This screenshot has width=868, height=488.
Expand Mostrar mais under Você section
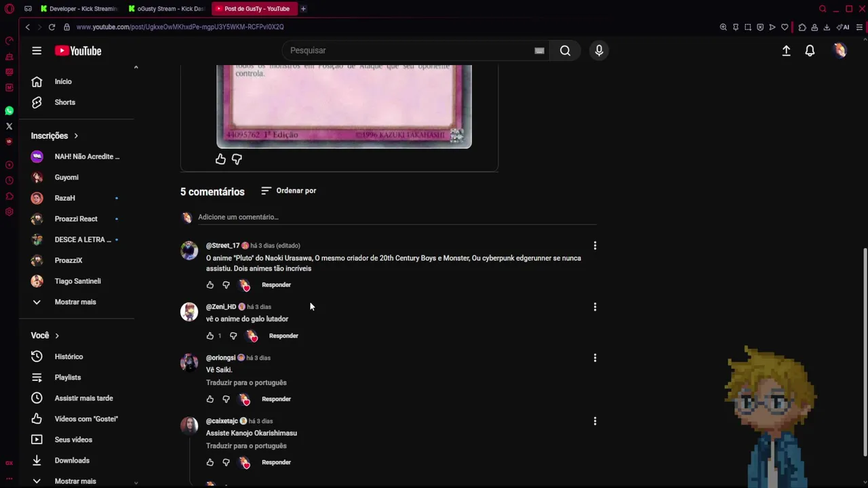pyautogui.click(x=77, y=481)
